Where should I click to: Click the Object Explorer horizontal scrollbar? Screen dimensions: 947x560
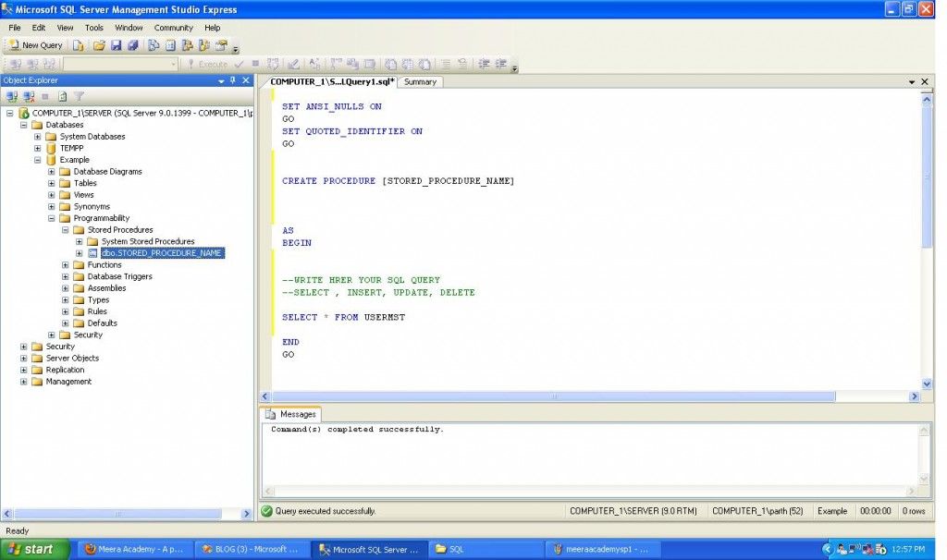[117, 514]
